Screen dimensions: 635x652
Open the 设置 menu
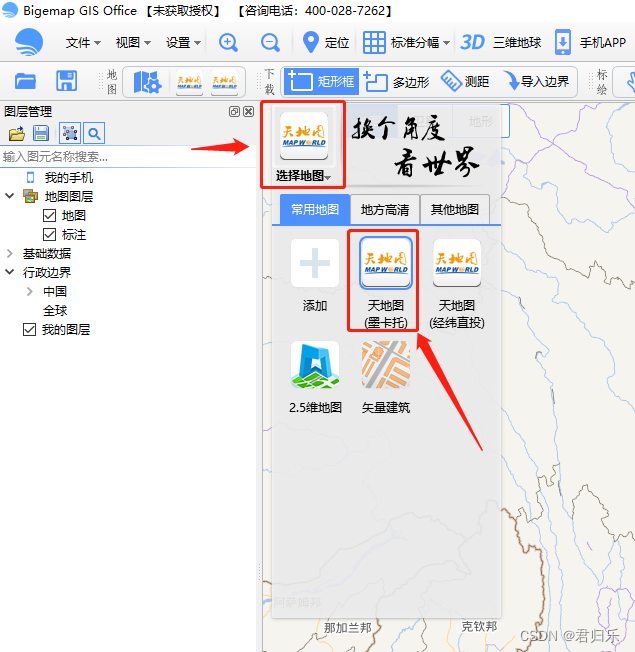pyautogui.click(x=183, y=42)
